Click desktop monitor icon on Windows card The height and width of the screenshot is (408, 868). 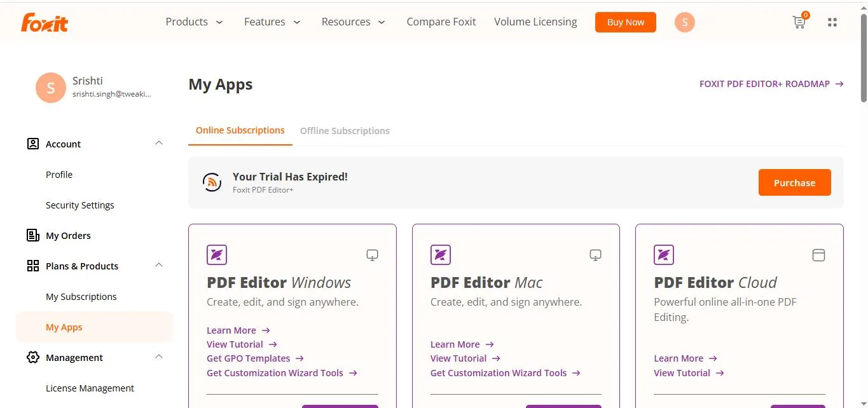pyautogui.click(x=373, y=255)
